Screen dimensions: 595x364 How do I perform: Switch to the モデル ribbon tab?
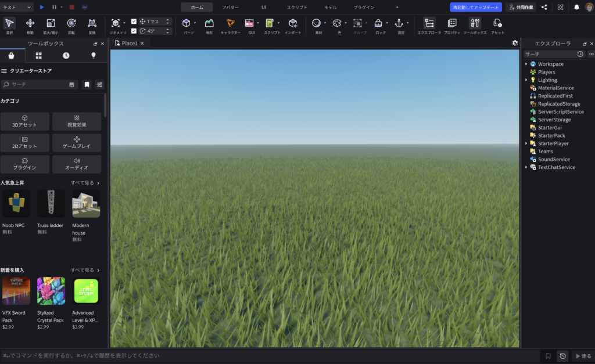tap(330, 7)
